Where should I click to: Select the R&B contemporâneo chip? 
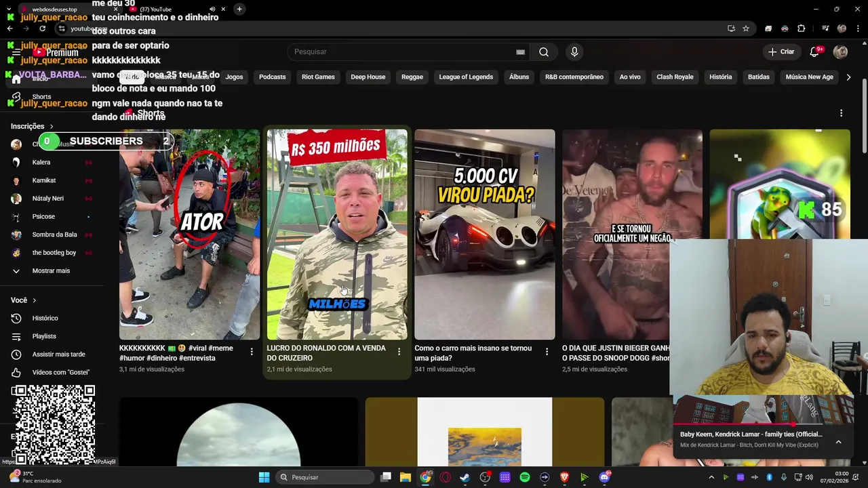click(x=574, y=77)
